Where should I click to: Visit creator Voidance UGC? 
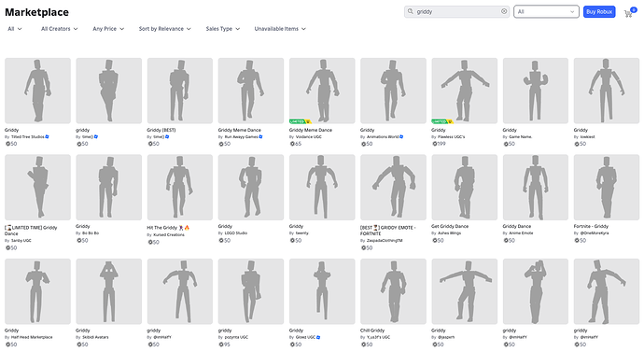click(310, 136)
